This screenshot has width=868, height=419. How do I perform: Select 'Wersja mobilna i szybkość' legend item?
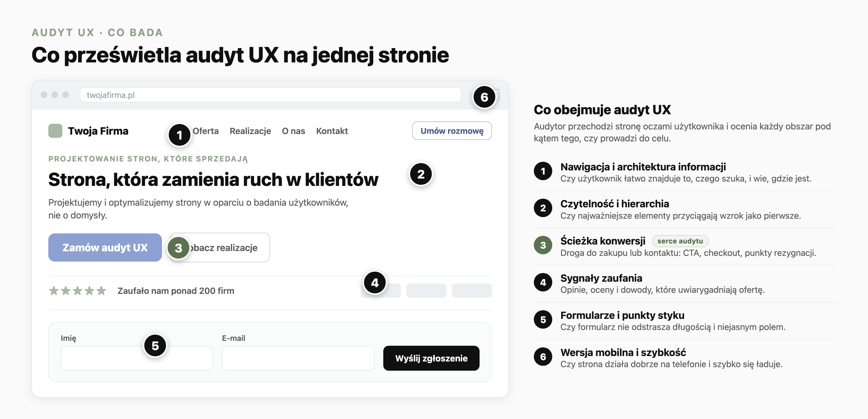point(685,358)
